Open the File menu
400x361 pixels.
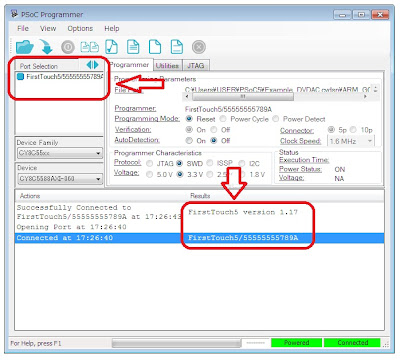[x=23, y=28]
